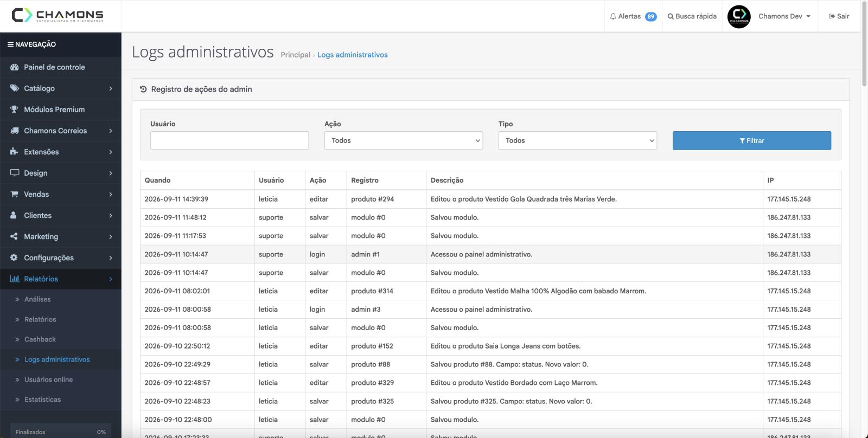The image size is (868, 438).
Task: Expand the Catálogo menu chevron
Action: click(x=111, y=88)
